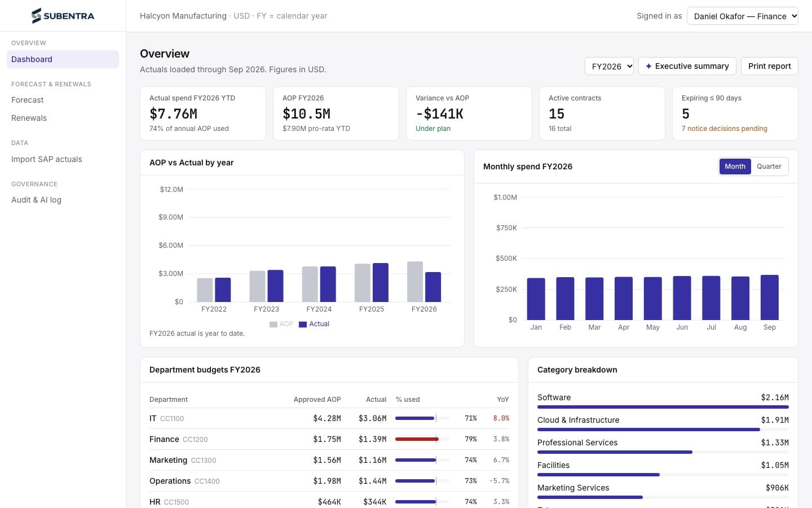This screenshot has width=812, height=508.
Task: Open the signed-in user role dropdown
Action: pyautogui.click(x=743, y=16)
